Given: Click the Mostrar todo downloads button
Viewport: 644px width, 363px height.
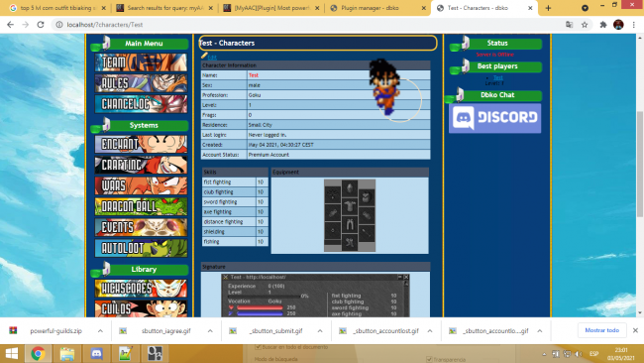Looking at the screenshot, I should [x=601, y=330].
